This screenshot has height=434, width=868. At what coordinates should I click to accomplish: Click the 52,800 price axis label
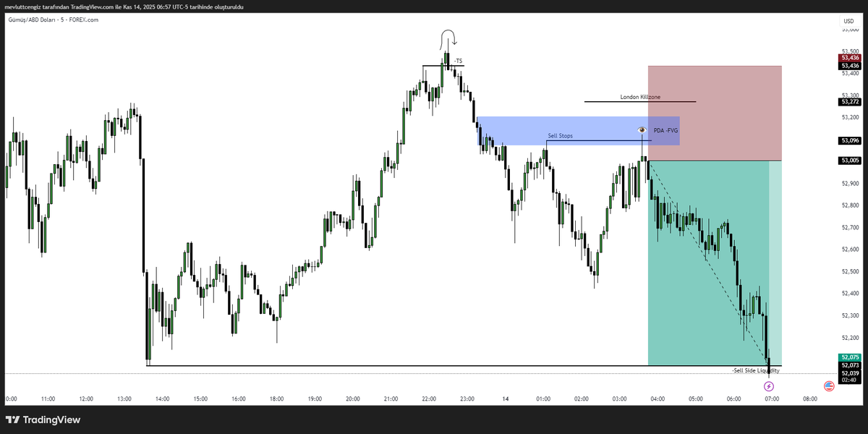point(849,205)
